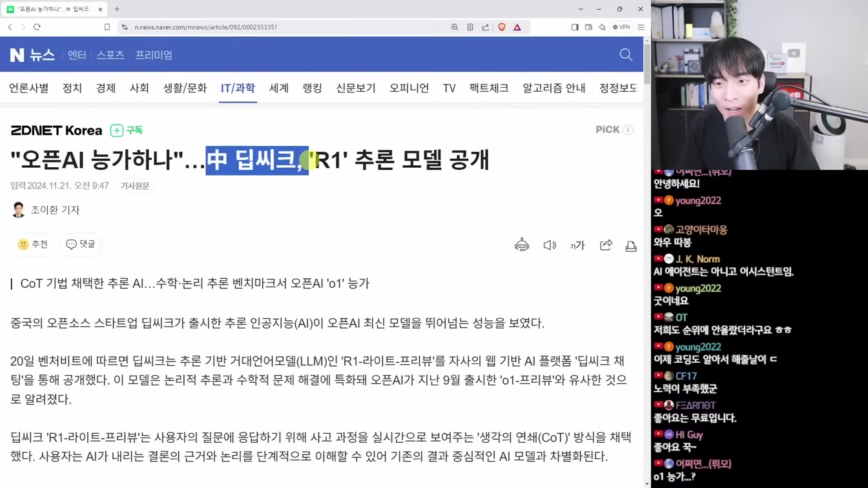Select the 신문보기 tab
The image size is (868, 488).
tap(356, 88)
